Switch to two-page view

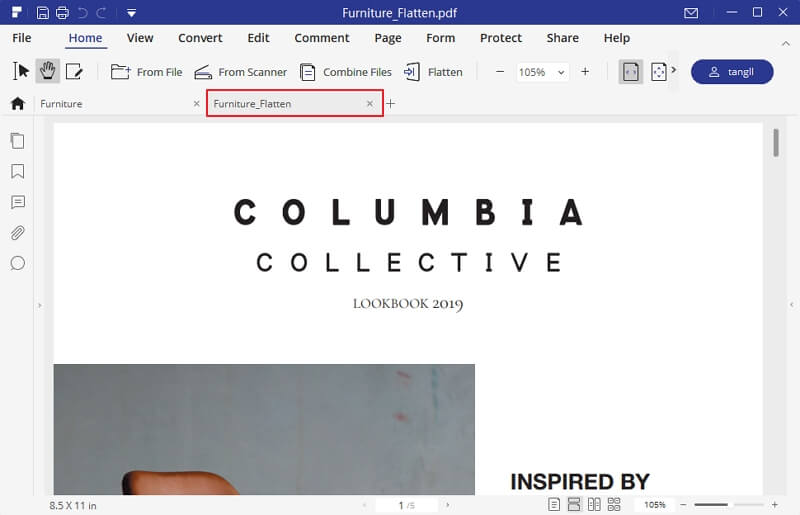[594, 505]
